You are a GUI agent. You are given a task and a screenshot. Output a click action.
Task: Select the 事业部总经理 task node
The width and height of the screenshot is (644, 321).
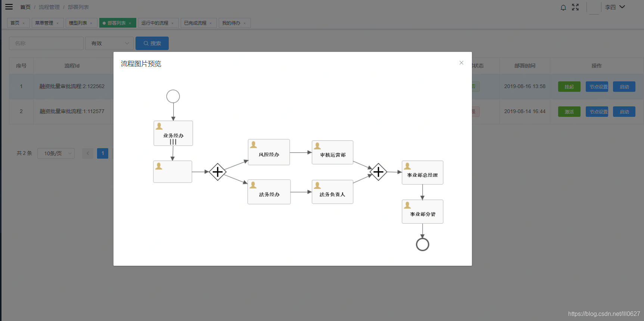tap(423, 172)
